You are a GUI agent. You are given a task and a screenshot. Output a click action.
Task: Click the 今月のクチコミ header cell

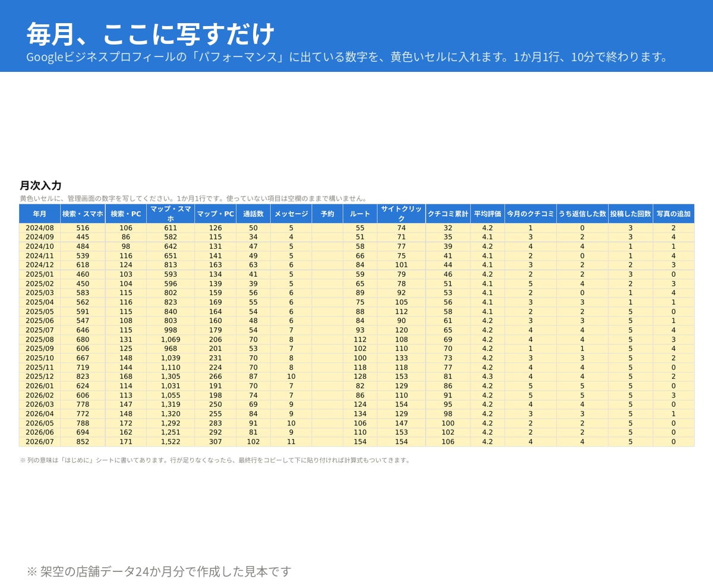pos(531,214)
